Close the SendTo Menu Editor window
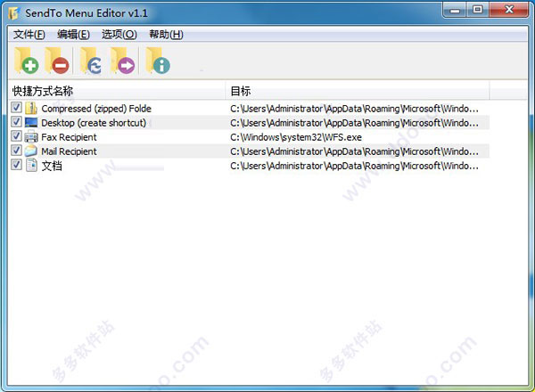The image size is (535, 392). pos(509,10)
